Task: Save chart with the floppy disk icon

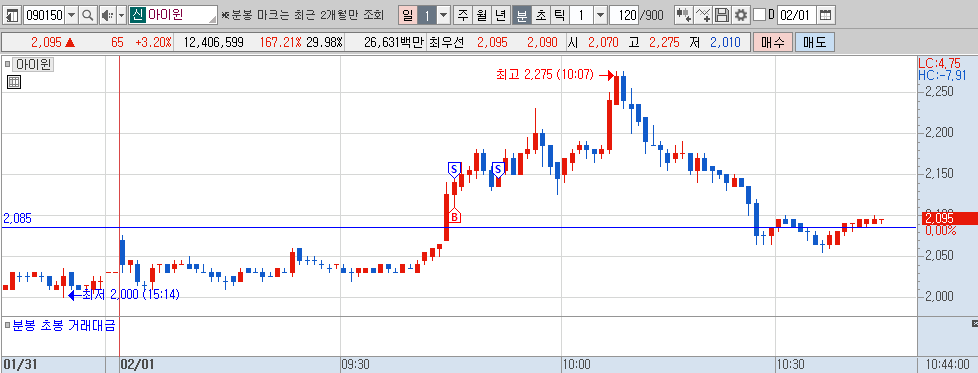Action: point(722,15)
